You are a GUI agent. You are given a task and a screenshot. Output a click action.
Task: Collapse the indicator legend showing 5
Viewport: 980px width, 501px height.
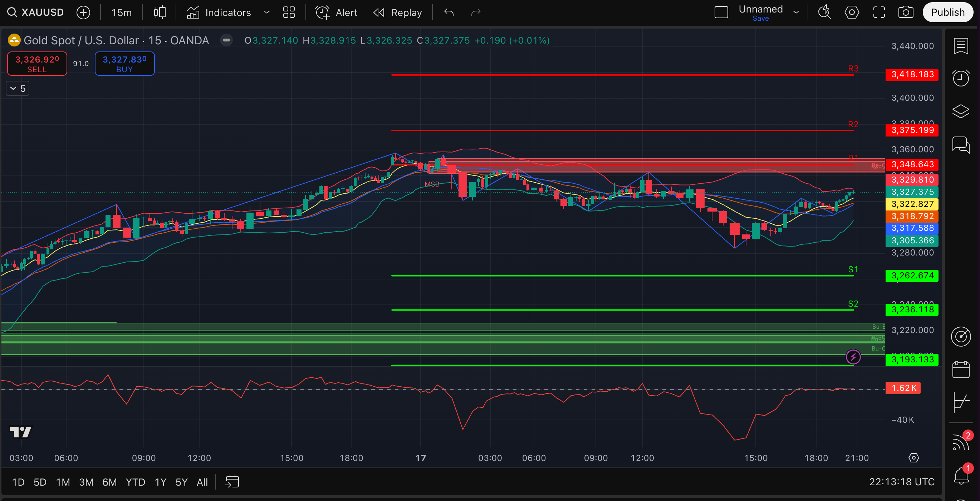pyautogui.click(x=18, y=89)
